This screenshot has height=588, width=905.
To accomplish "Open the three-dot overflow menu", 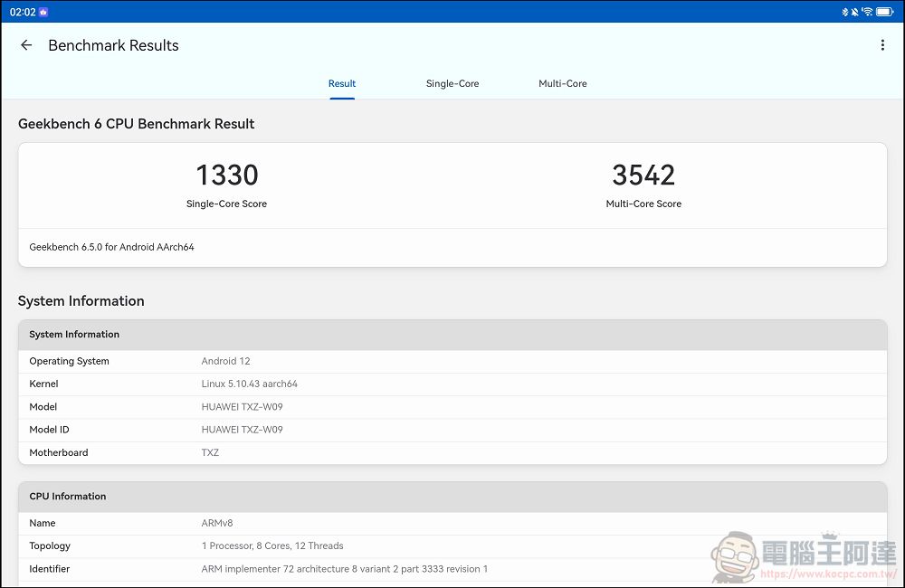I will [x=882, y=45].
